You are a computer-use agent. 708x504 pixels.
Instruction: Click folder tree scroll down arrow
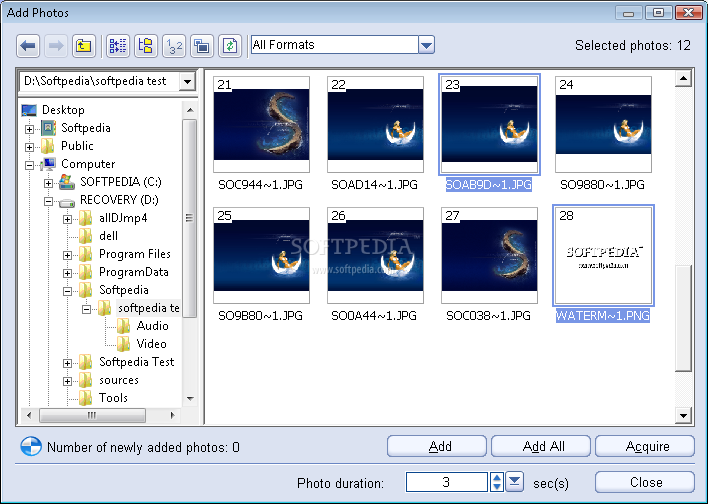[190, 398]
